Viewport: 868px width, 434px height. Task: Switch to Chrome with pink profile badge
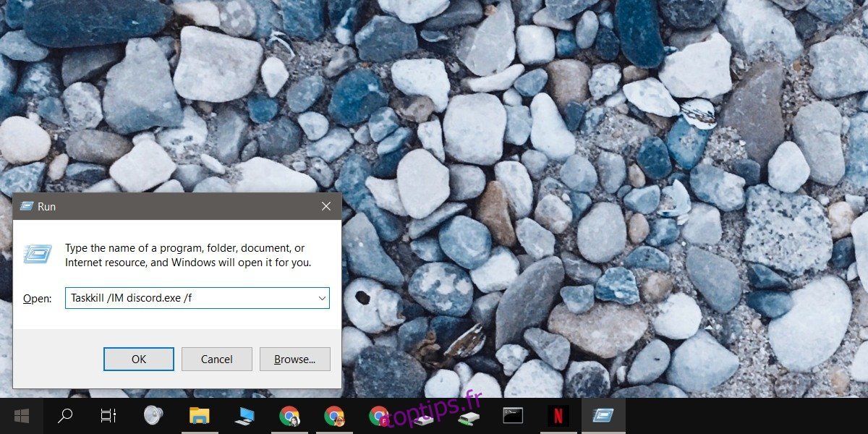pyautogui.click(x=378, y=416)
